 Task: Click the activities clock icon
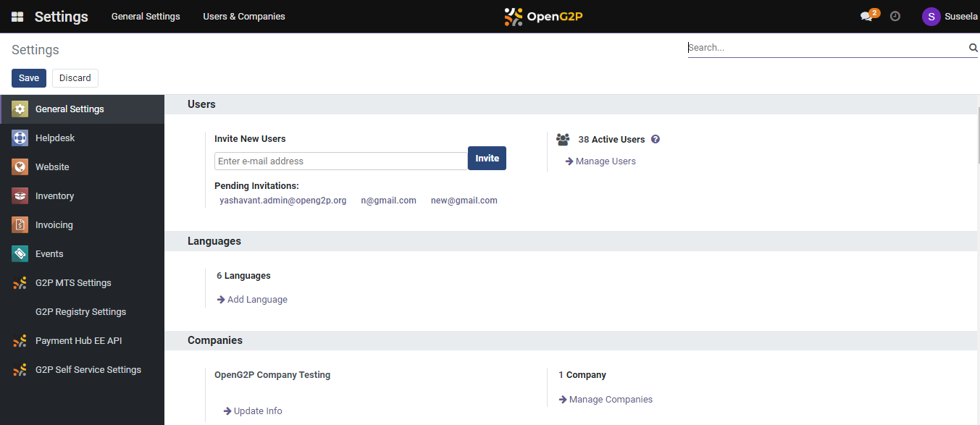click(895, 17)
